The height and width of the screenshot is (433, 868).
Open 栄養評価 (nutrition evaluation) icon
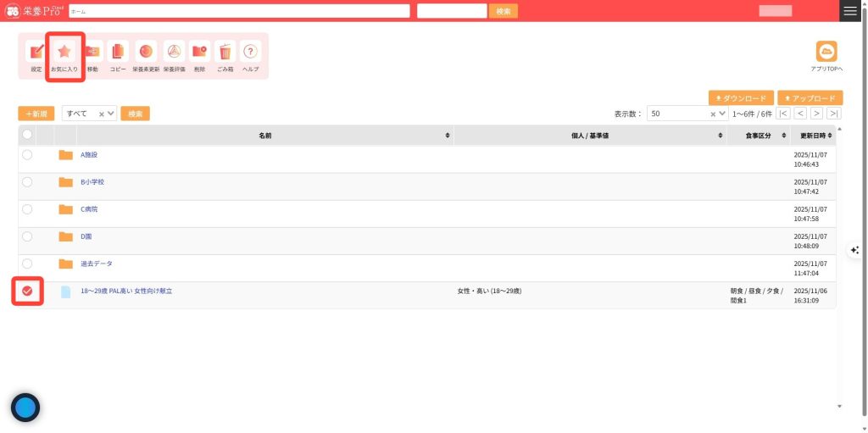[174, 53]
